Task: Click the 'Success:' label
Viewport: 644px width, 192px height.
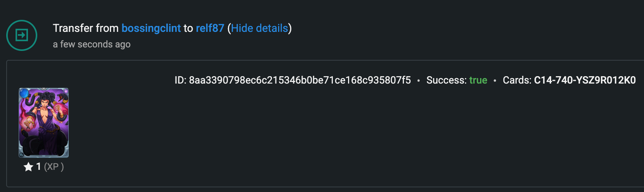Action: coord(446,80)
